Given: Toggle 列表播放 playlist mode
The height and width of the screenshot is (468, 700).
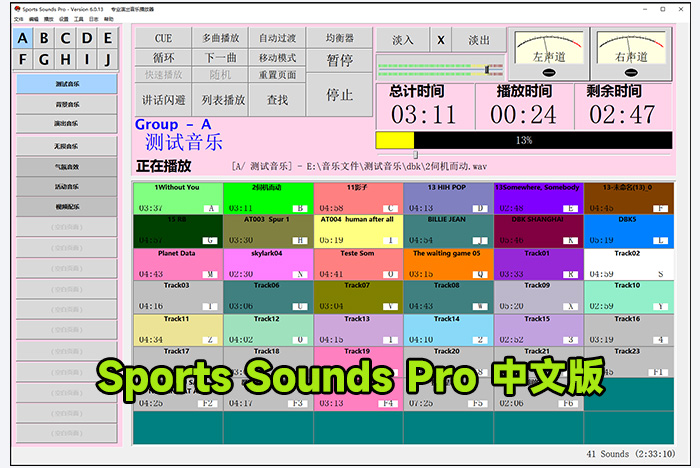Looking at the screenshot, I should [x=221, y=100].
